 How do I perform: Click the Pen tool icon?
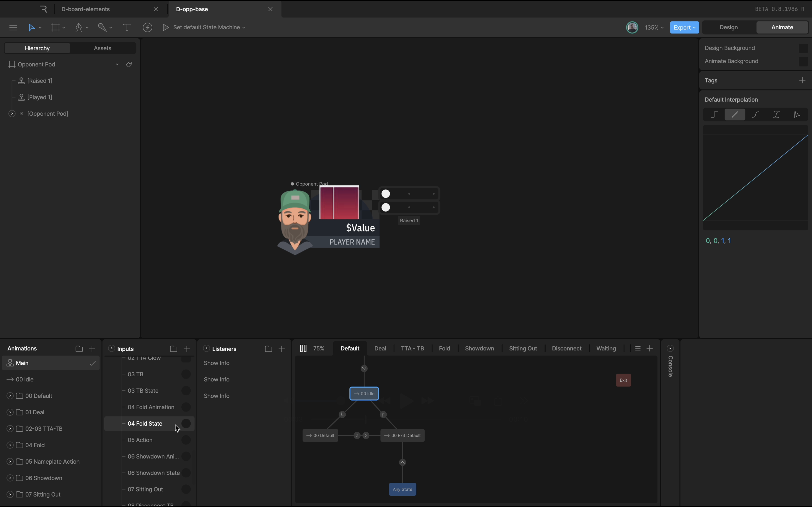pos(79,28)
